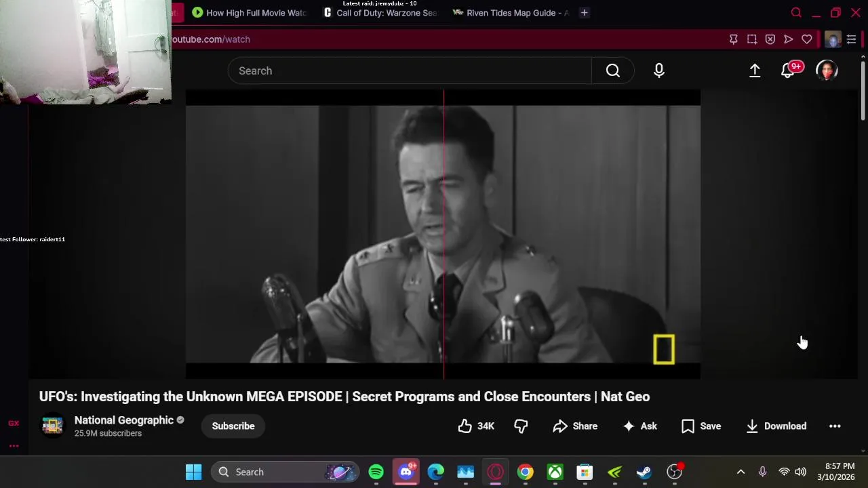The height and width of the screenshot is (488, 868).
Task: Open Discord from the taskbar
Action: pos(406,472)
